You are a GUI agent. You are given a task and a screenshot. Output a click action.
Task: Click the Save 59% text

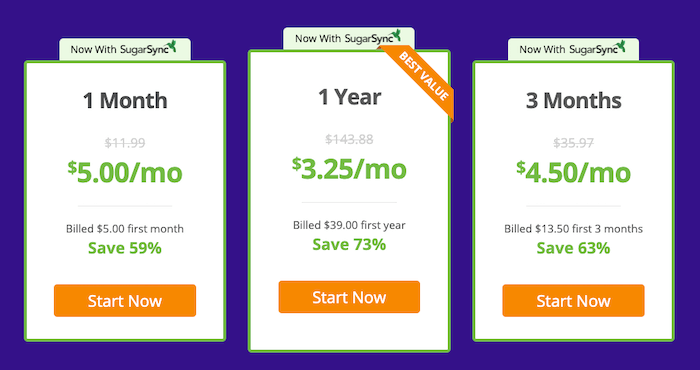tap(125, 248)
